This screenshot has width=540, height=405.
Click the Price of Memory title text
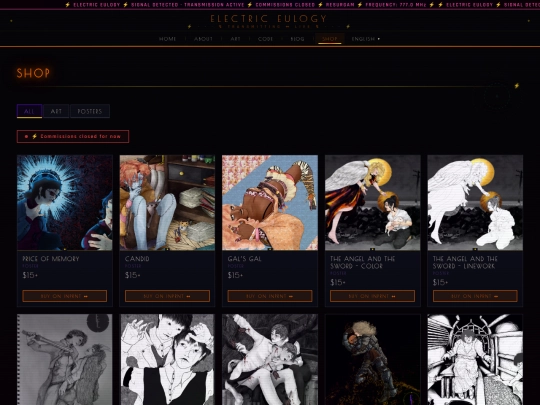(51, 259)
